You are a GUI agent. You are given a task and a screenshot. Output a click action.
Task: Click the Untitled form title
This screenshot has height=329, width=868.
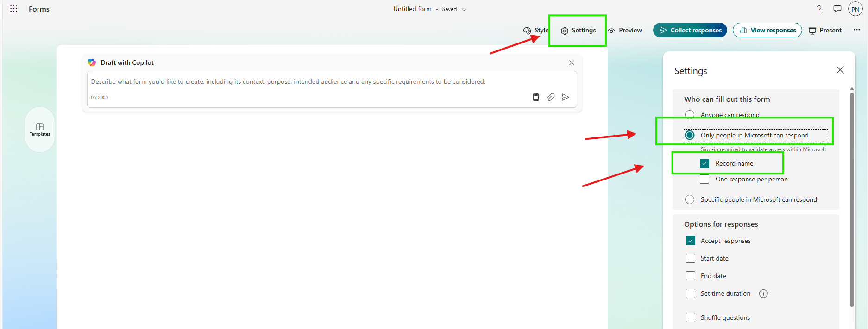[412, 9]
